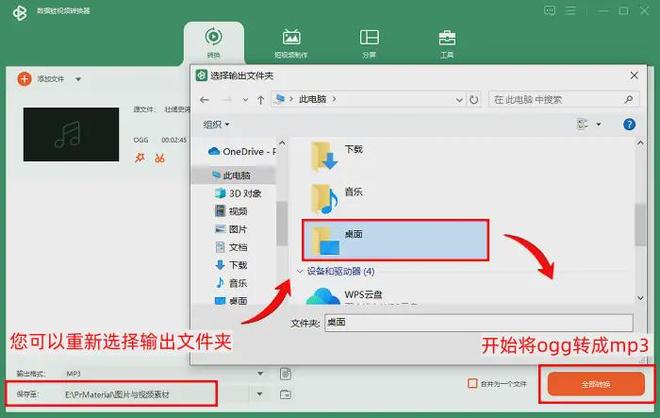
Task: Open the 输出格式 MP3 dropdown
Action: [x=260, y=373]
